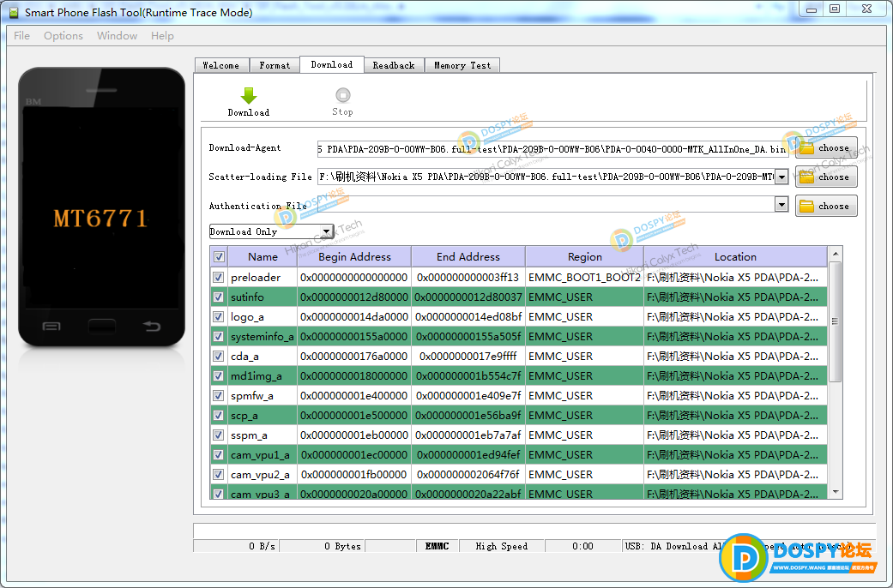Switch to the Readback tab
This screenshot has height=588, width=893.
[x=394, y=65]
